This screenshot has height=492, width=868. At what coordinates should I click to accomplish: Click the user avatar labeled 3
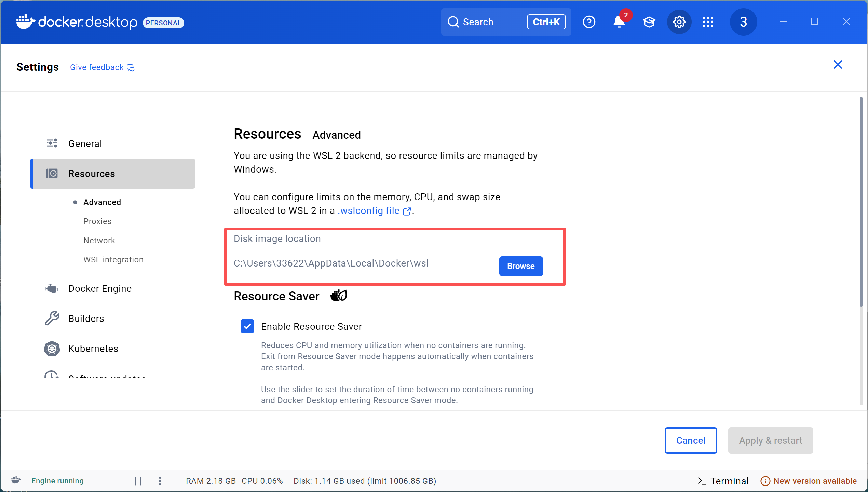(x=743, y=22)
